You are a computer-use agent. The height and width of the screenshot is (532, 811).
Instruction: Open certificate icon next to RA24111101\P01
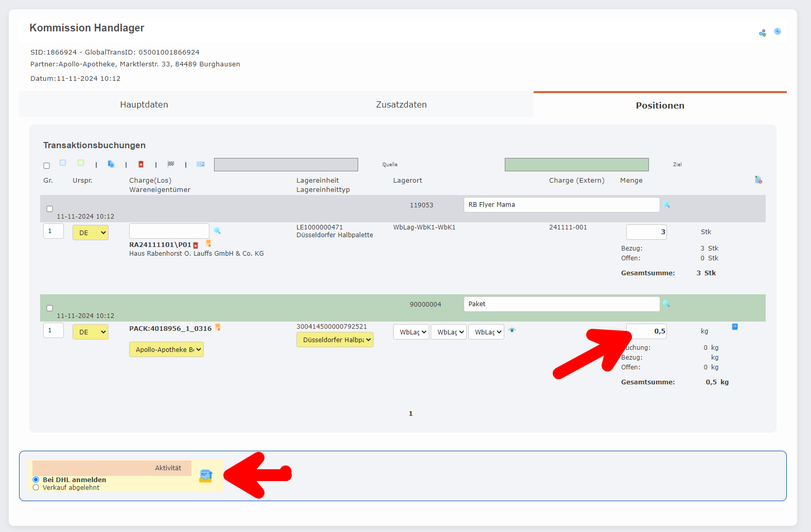tap(208, 243)
